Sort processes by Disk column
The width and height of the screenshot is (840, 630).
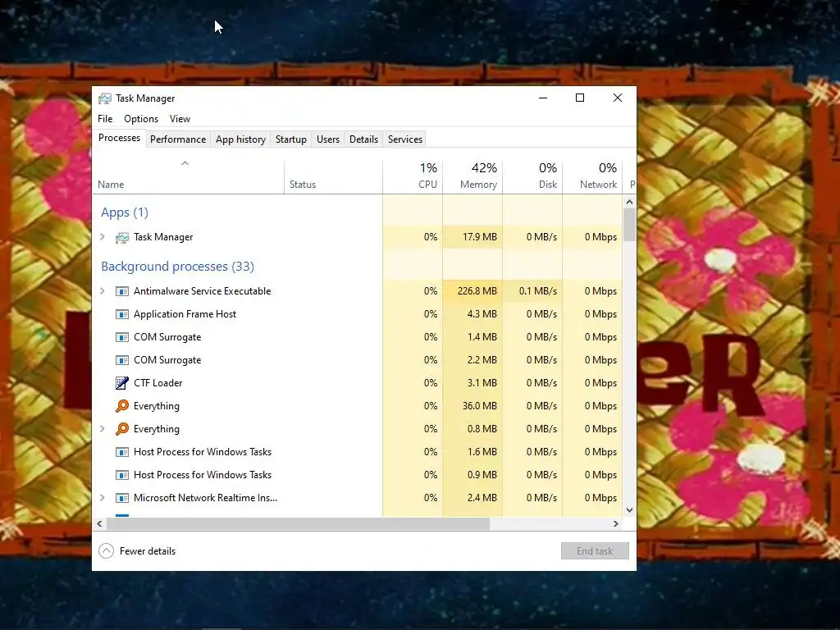[x=532, y=177]
